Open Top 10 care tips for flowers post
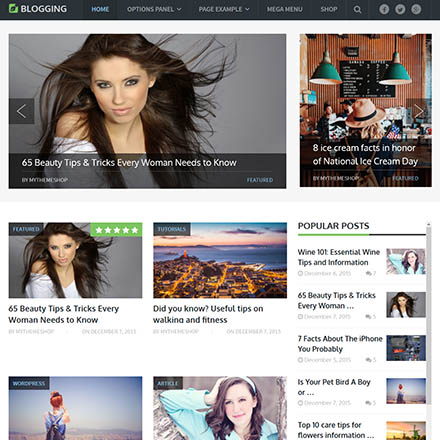440x440 pixels. tap(336, 430)
